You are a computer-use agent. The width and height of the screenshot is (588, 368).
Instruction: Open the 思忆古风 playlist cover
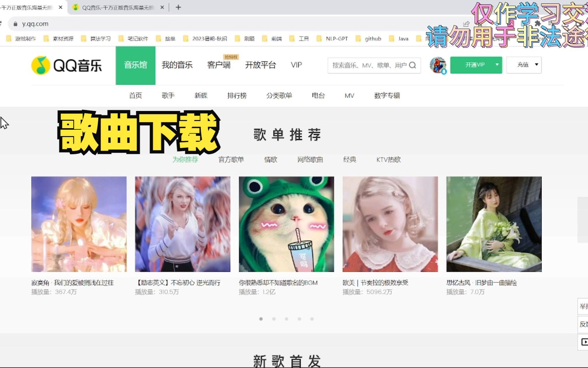[x=494, y=224]
